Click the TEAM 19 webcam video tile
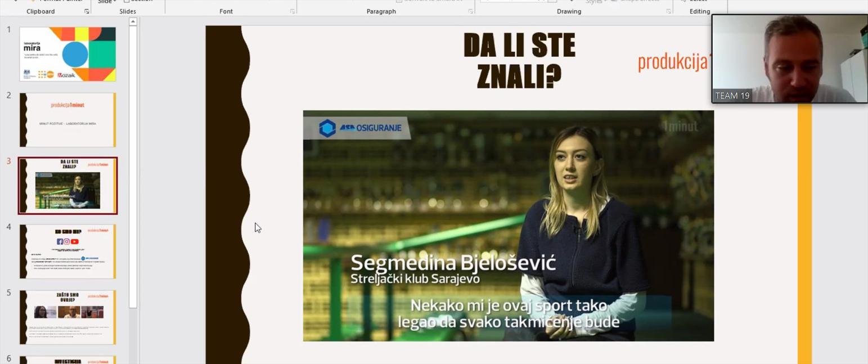Screen dimensions: 868x364 pyautogui.click(x=790, y=59)
